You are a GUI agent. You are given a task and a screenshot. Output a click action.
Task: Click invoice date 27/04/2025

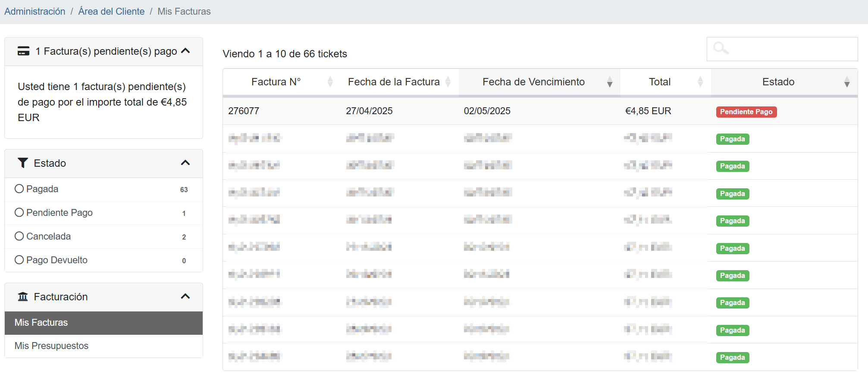click(369, 111)
